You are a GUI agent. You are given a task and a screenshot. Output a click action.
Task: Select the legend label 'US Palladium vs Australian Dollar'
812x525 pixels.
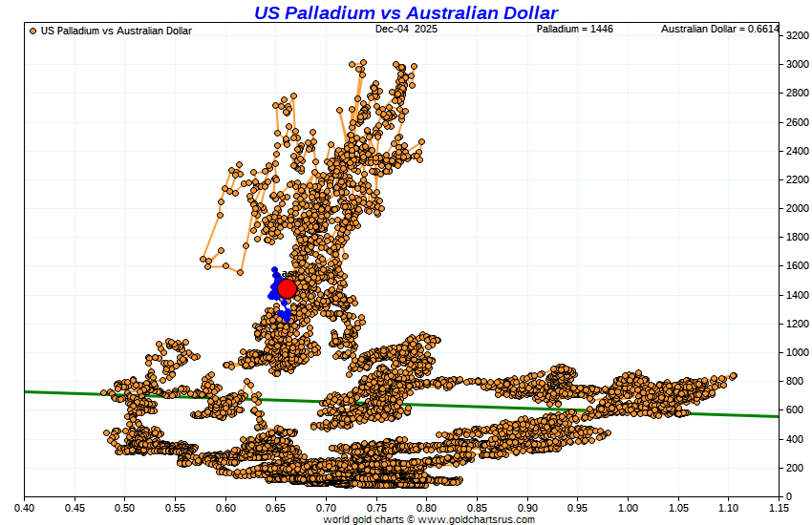(116, 31)
